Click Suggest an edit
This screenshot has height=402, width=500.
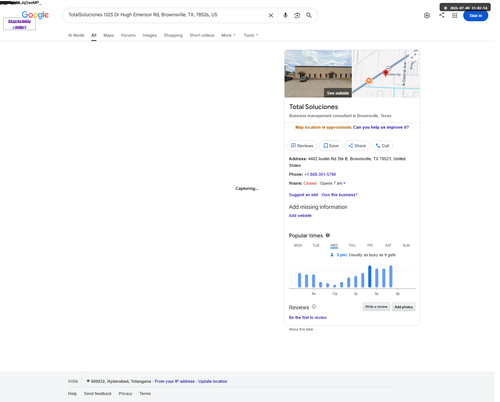coord(303,195)
